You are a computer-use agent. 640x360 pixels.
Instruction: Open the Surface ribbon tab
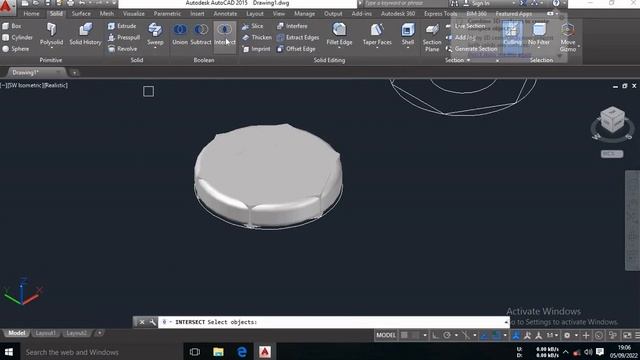click(x=81, y=13)
